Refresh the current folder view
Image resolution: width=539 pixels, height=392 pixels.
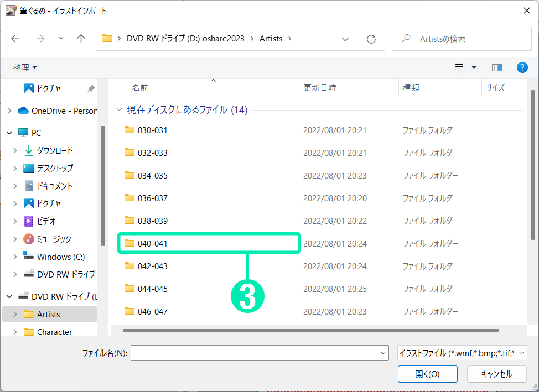371,39
